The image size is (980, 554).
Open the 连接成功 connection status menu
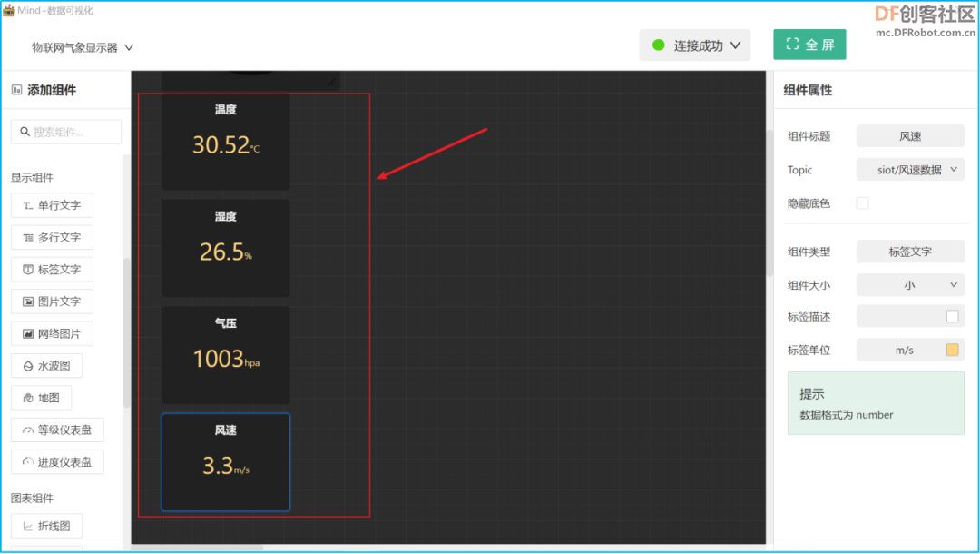pos(694,45)
